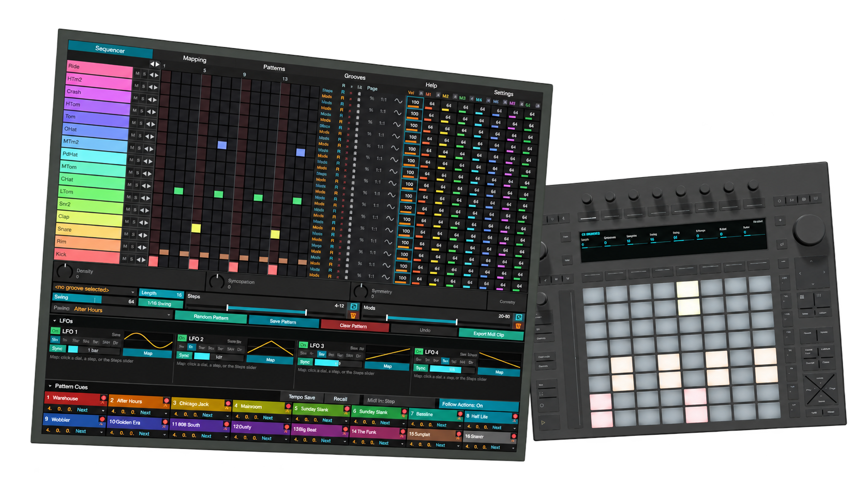Collapse the LFOs section
The image size is (868, 485).
coord(55,321)
